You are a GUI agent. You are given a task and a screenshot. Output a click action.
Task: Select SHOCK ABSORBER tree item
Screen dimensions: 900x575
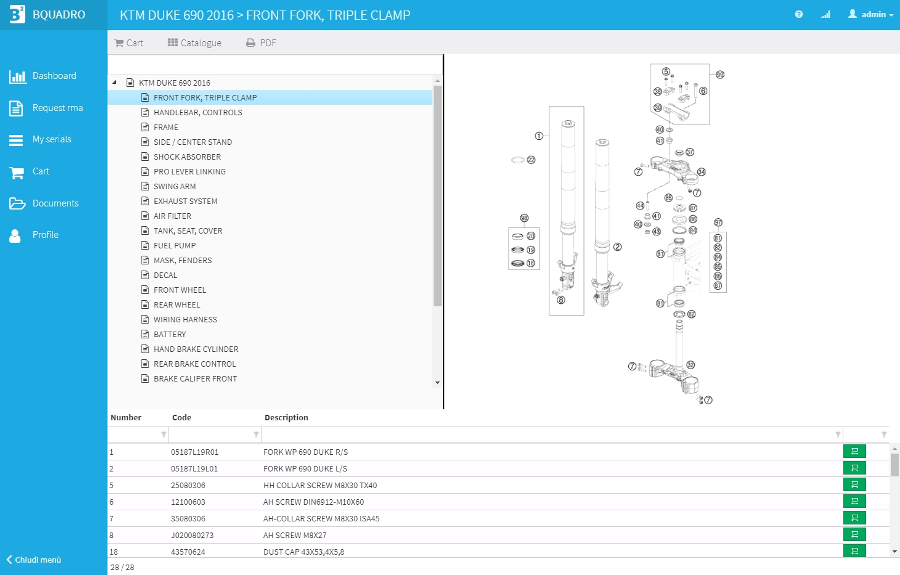point(187,157)
